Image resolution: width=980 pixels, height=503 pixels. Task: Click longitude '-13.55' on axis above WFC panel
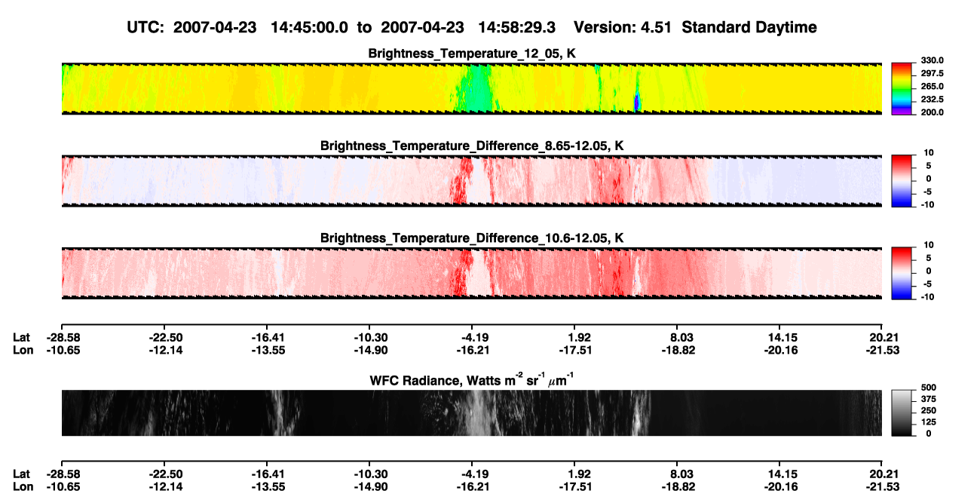[267, 350]
